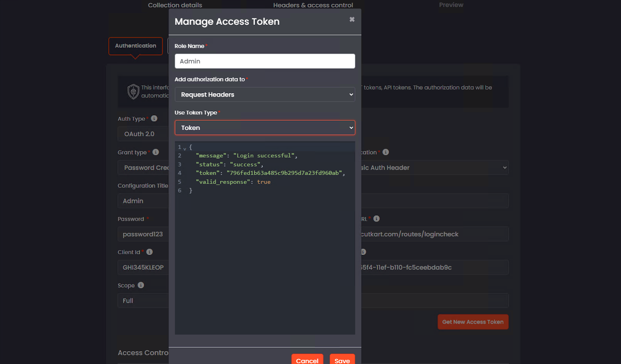Go to Preview step
Screen dimensions: 621x364
click(451, 5)
